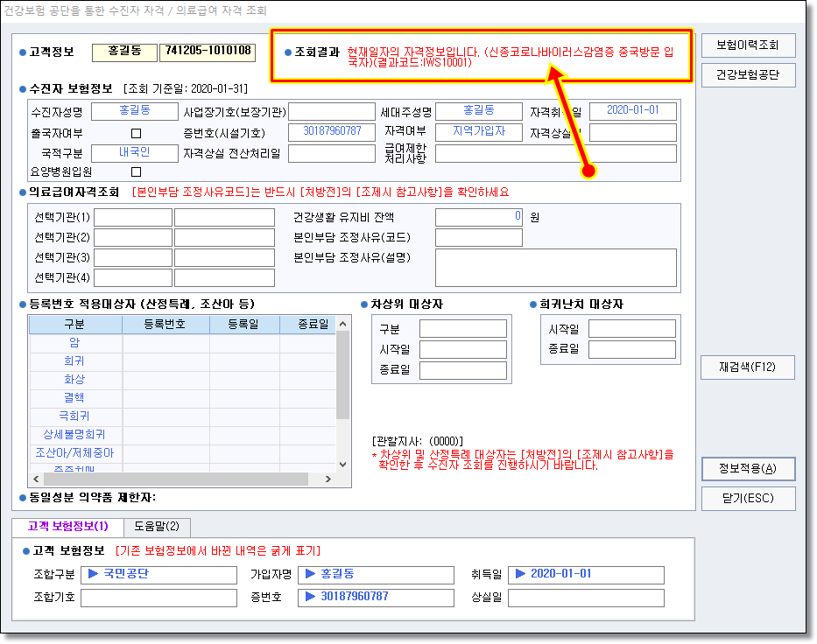
Task: Toggle the 출국자여부 checkbox
Action: point(136,134)
